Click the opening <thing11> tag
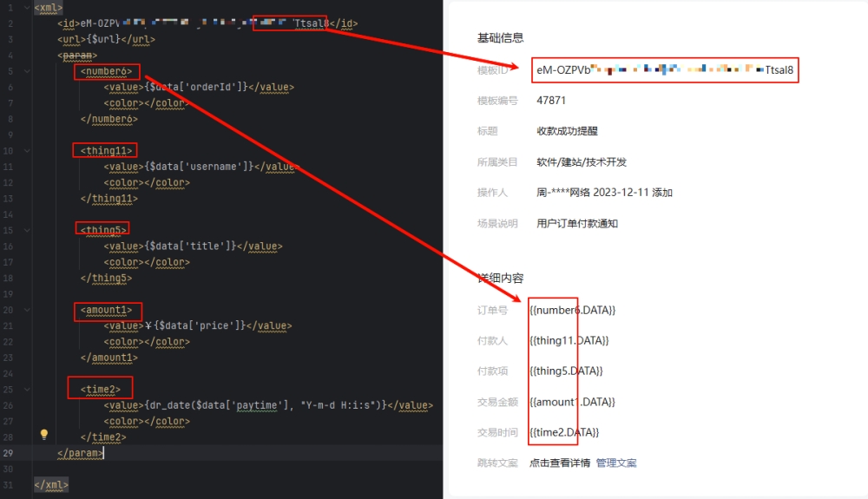This screenshot has width=868, height=499. click(106, 150)
